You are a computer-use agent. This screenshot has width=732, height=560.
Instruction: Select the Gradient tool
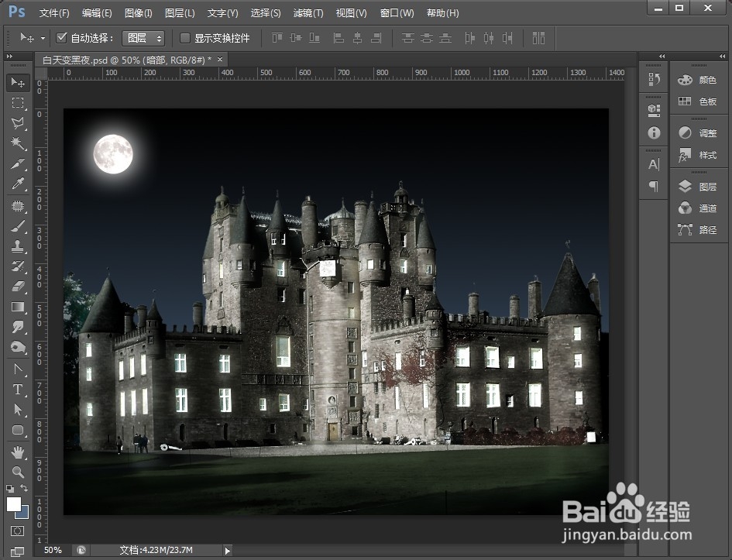click(18, 307)
